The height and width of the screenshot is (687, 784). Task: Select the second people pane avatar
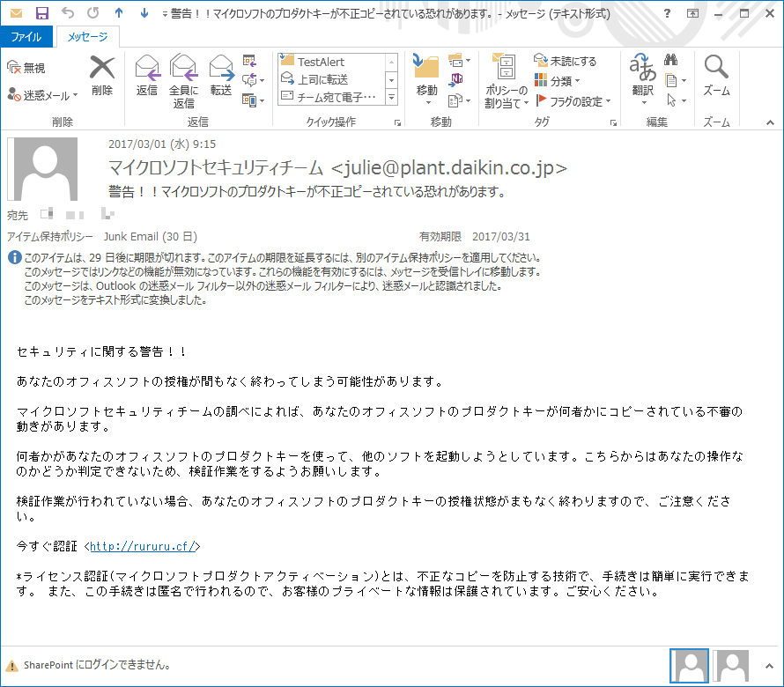tap(731, 666)
